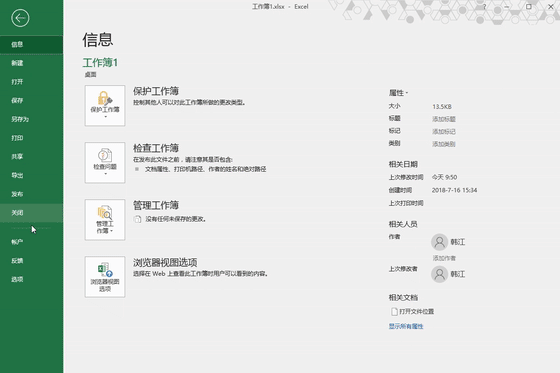Expand the 属性 properties dropdown
This screenshot has width=560, height=373.
tap(398, 93)
